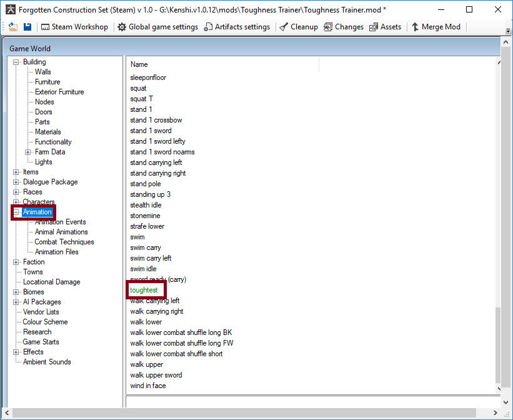Select Walls in the tree
513x420 pixels.
[x=43, y=72]
